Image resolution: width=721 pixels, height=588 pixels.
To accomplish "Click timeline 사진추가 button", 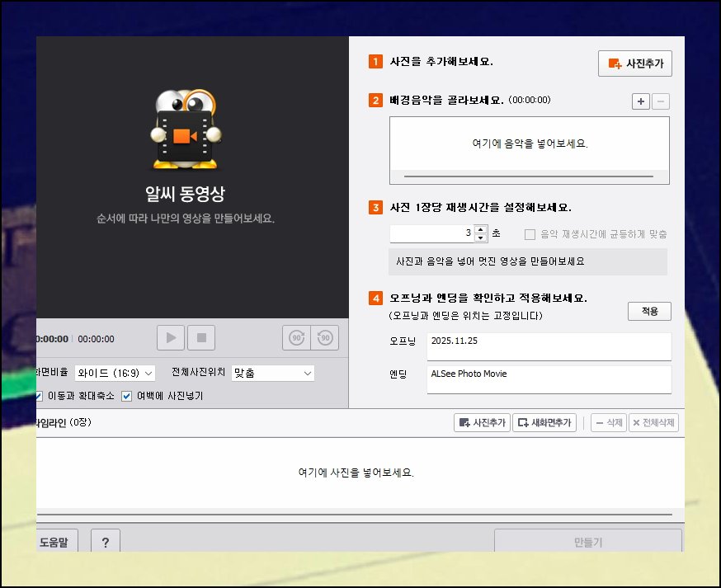I will (482, 422).
